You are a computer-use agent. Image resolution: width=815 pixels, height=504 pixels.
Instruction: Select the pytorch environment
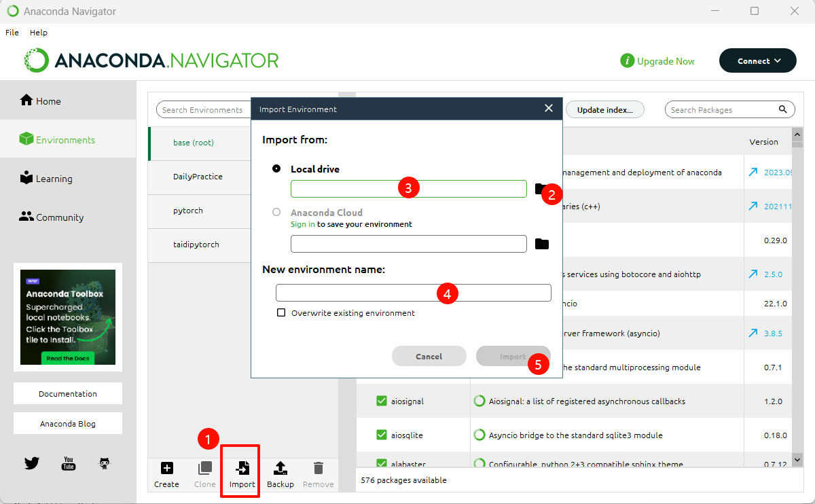pyautogui.click(x=200, y=211)
